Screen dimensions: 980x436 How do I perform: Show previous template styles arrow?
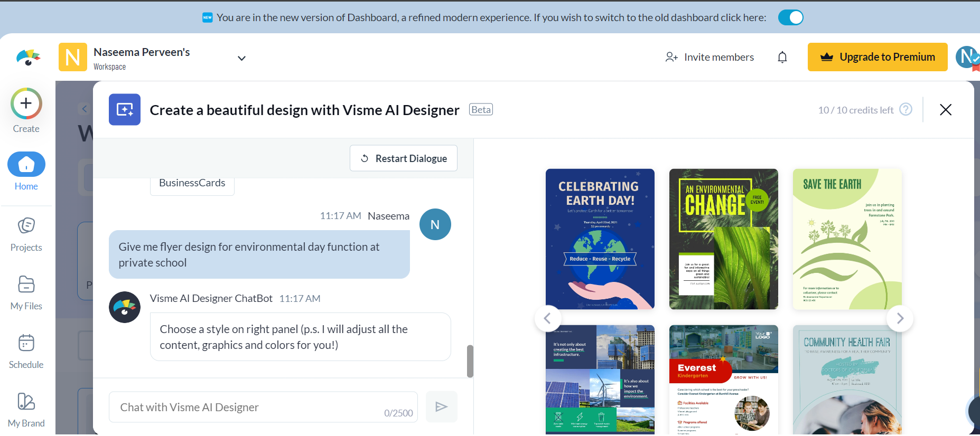coord(548,318)
